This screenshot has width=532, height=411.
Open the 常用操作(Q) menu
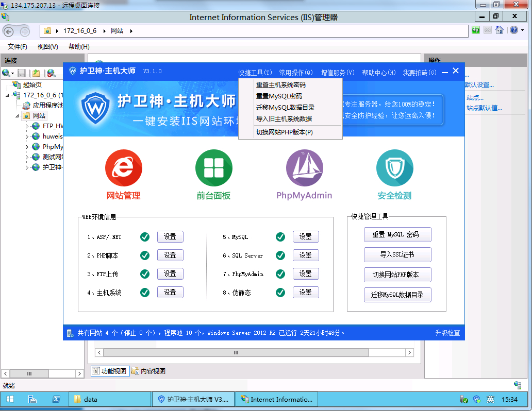point(296,73)
